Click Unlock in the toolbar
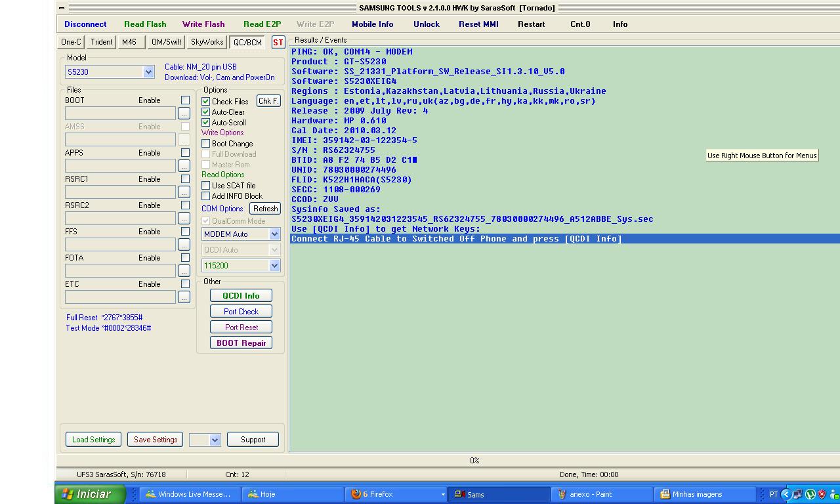840x504 pixels. point(427,24)
